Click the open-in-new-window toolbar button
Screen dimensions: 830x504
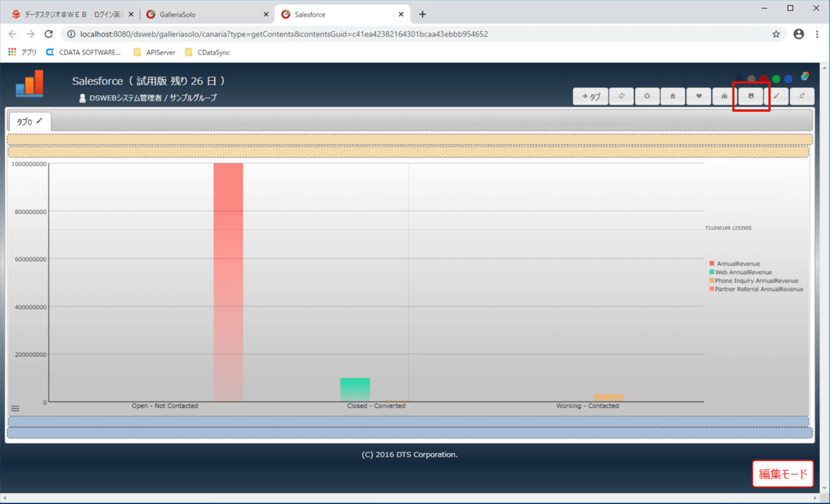click(802, 97)
